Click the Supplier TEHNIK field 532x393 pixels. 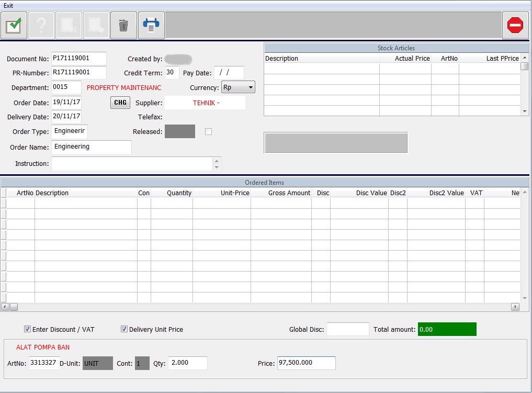click(x=205, y=103)
